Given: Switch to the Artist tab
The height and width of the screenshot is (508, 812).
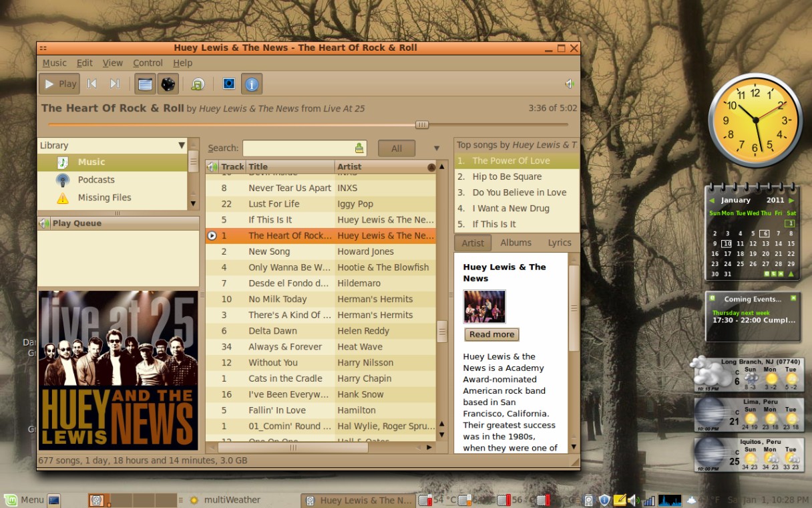Looking at the screenshot, I should click(473, 243).
